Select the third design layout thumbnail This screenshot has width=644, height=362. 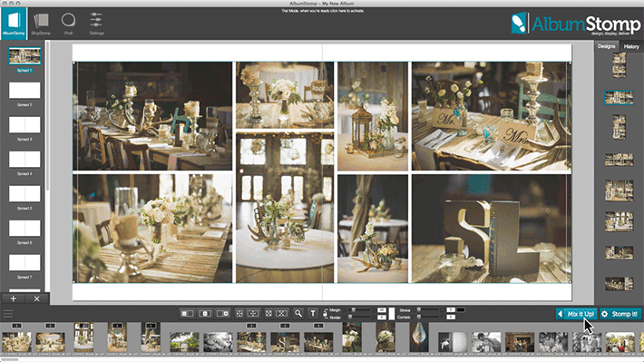(619, 127)
